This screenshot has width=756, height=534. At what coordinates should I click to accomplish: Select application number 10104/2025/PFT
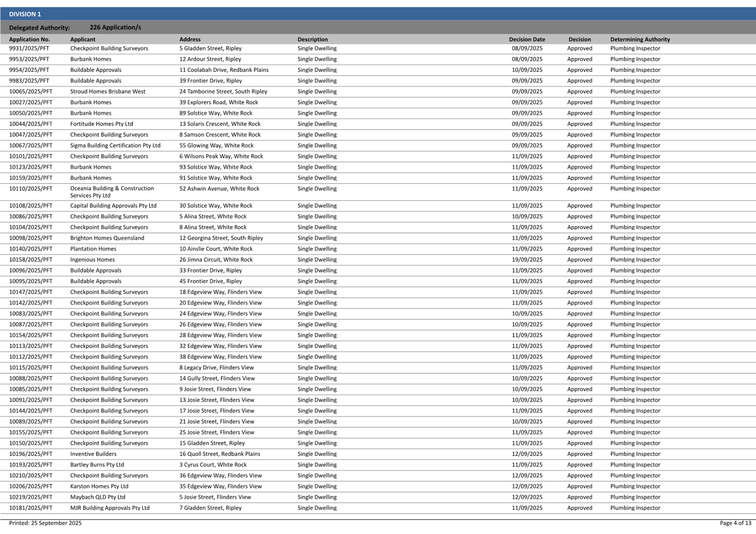pos(31,227)
